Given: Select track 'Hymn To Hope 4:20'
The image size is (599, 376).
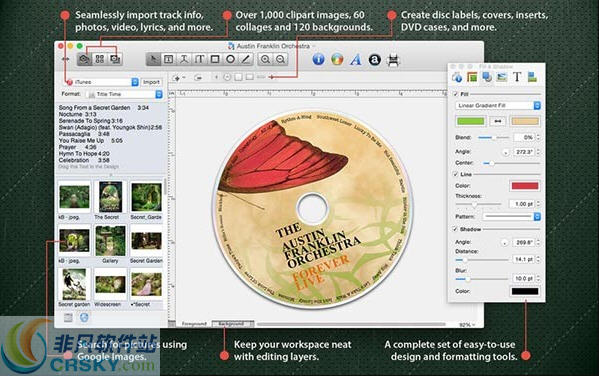Looking at the screenshot, I should click(x=84, y=154).
